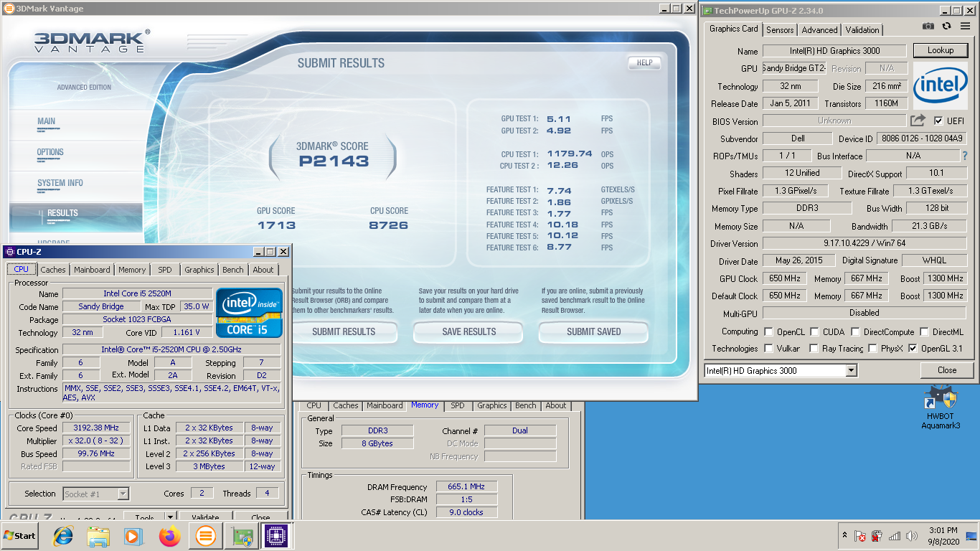980x551 pixels.
Task: Click the volume speaker tray icon
Action: (x=912, y=536)
